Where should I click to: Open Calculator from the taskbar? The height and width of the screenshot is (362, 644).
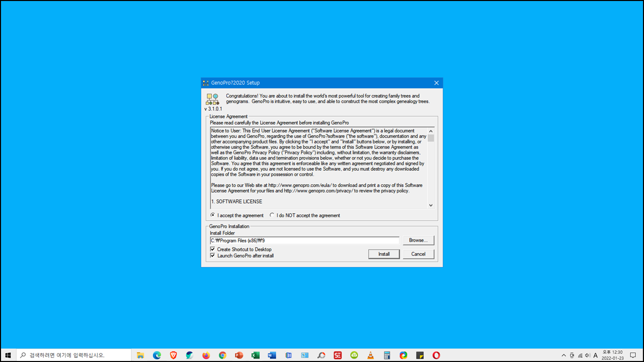click(x=387, y=355)
